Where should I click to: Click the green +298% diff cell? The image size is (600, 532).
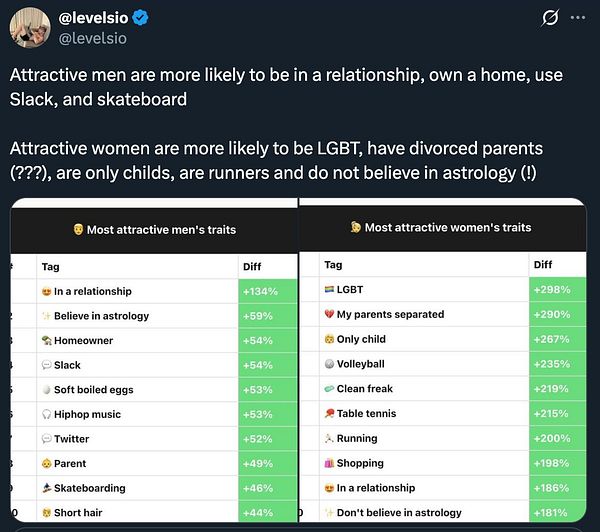click(x=557, y=289)
